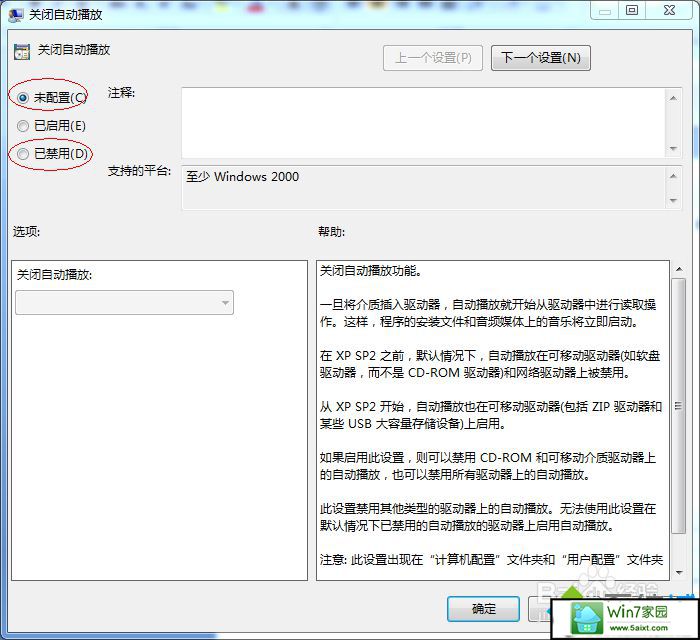The height and width of the screenshot is (640, 700).
Task: Click the help panel scrollbar thumb
Action: click(679, 406)
